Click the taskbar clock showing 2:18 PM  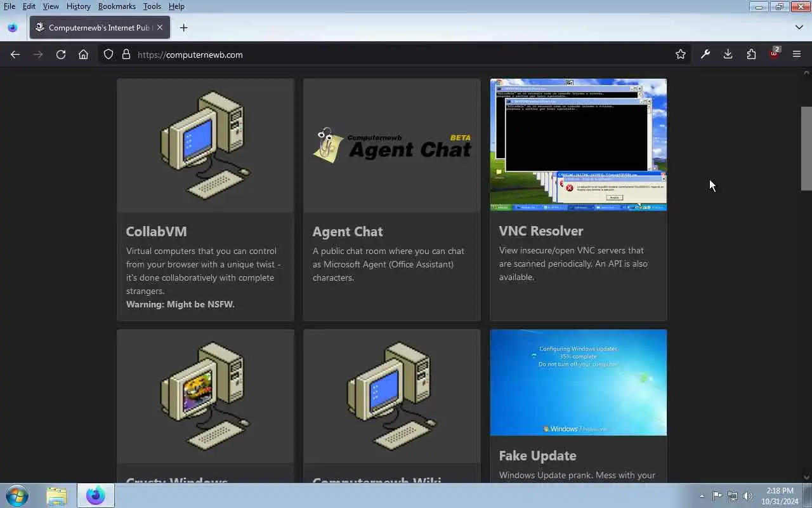point(780,491)
